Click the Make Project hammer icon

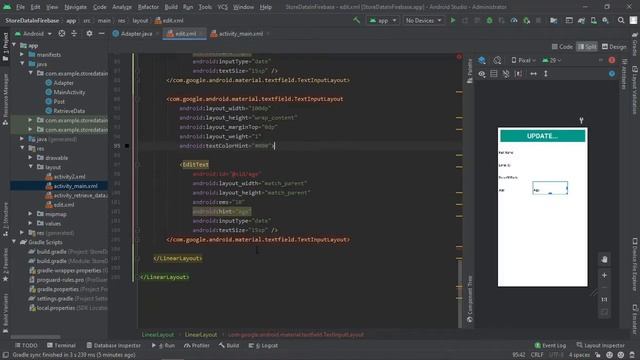356,20
